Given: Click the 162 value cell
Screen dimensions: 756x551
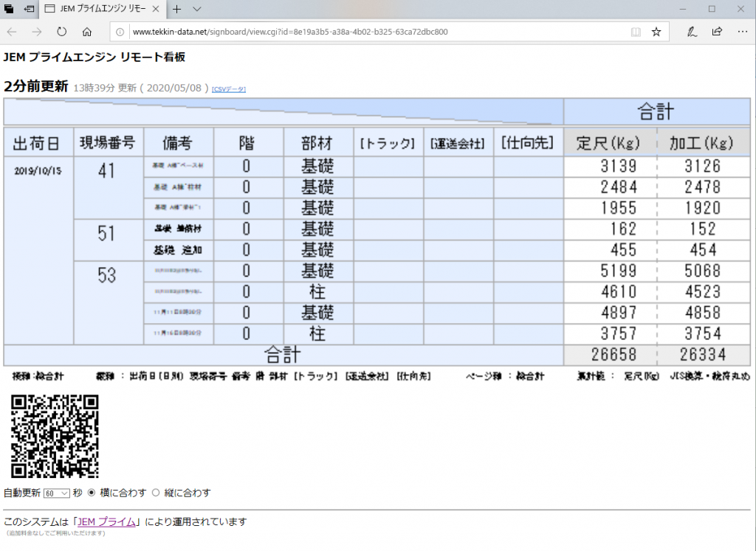Looking at the screenshot, I should pos(611,229).
